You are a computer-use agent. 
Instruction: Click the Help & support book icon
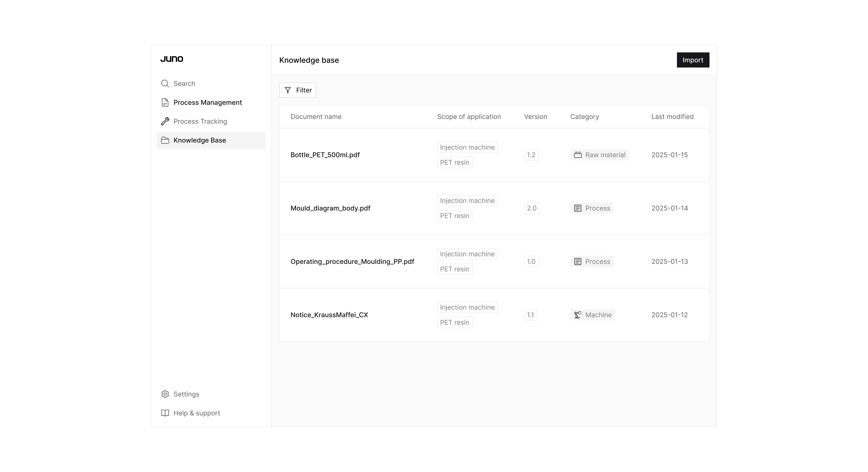point(165,413)
